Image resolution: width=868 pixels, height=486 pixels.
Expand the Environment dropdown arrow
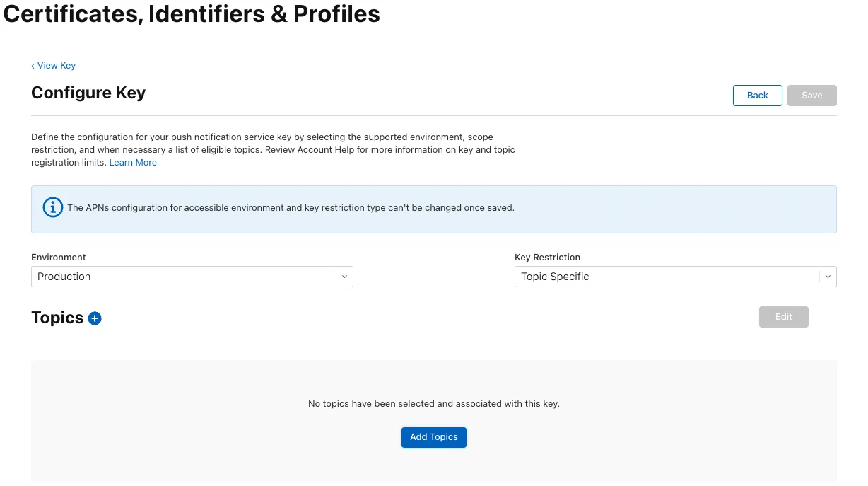[x=344, y=277]
